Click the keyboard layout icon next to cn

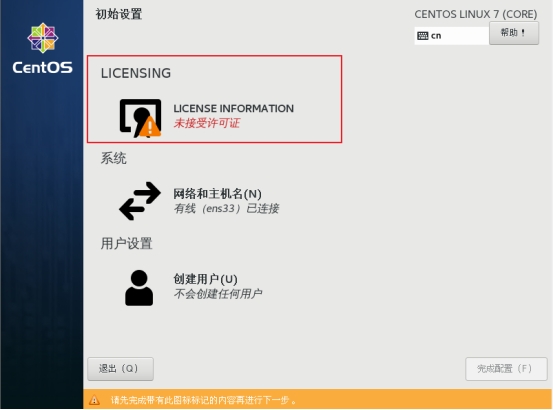point(423,36)
